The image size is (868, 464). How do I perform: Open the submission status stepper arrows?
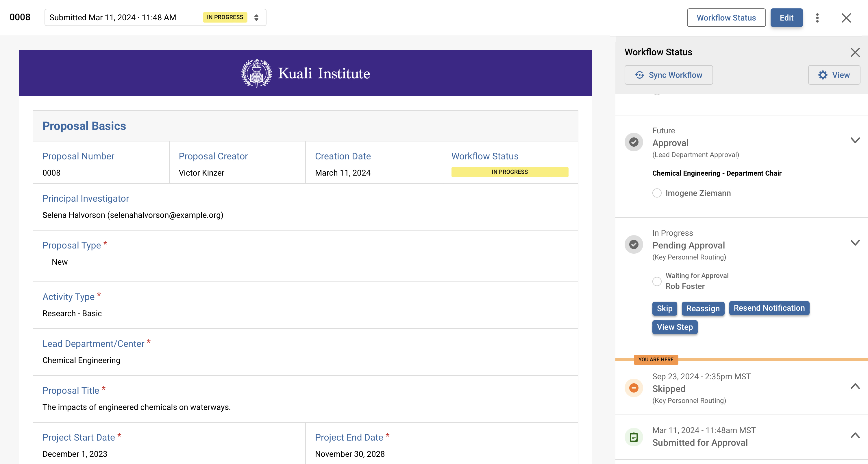click(256, 17)
